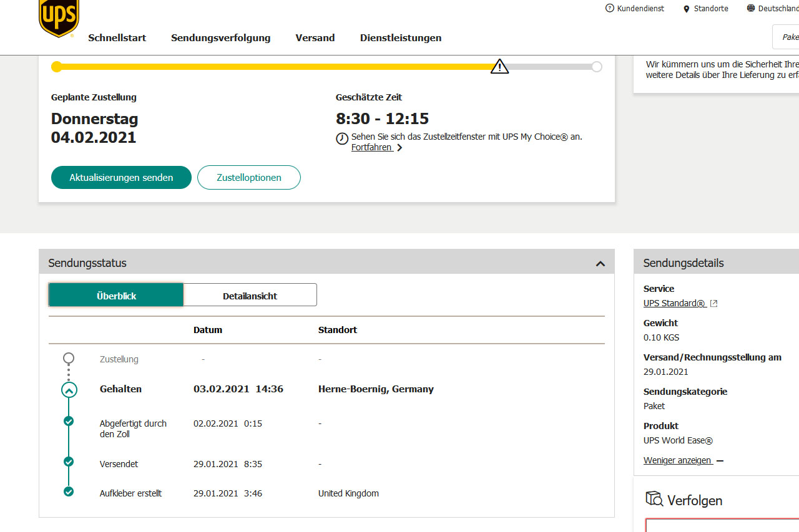Open the Kundendienst link
This screenshot has height=532, width=799.
[x=640, y=9]
